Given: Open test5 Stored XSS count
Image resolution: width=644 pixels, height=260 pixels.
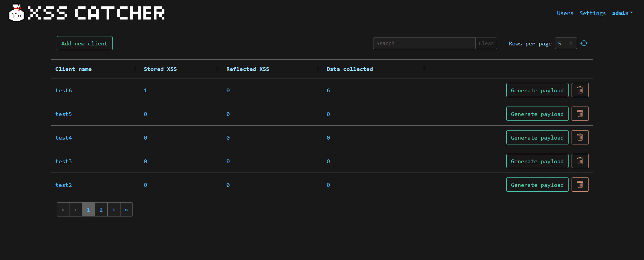Looking at the screenshot, I should tap(145, 114).
